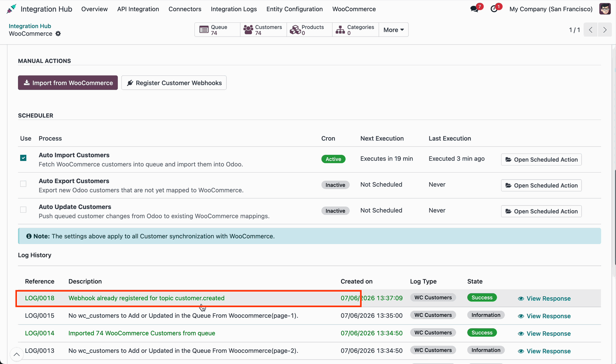
Task: Uncheck the Auto Import Customers checkbox
Action: click(23, 158)
